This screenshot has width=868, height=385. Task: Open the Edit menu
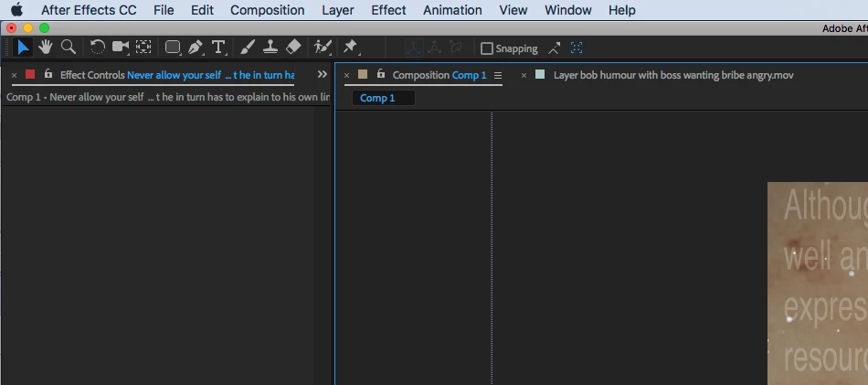[202, 10]
